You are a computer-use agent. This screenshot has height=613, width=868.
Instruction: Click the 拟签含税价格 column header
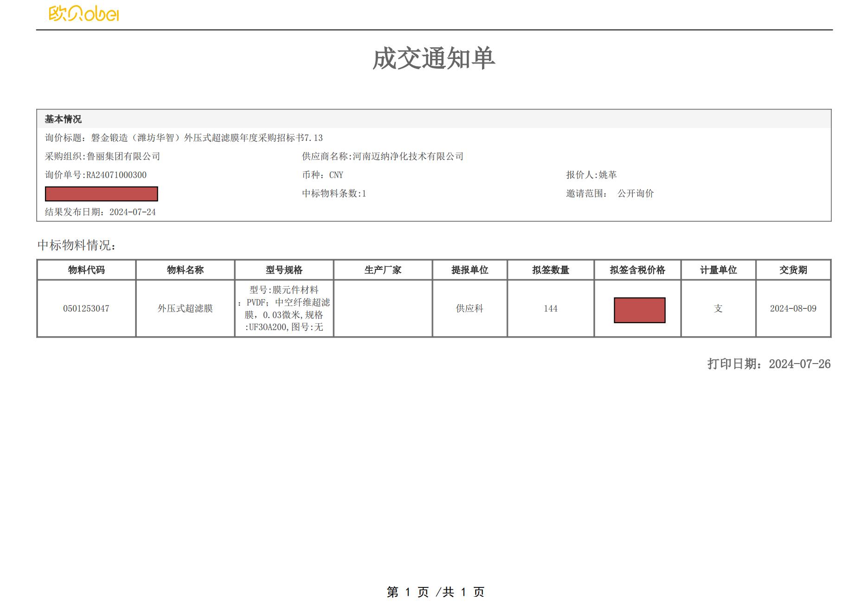(x=637, y=270)
